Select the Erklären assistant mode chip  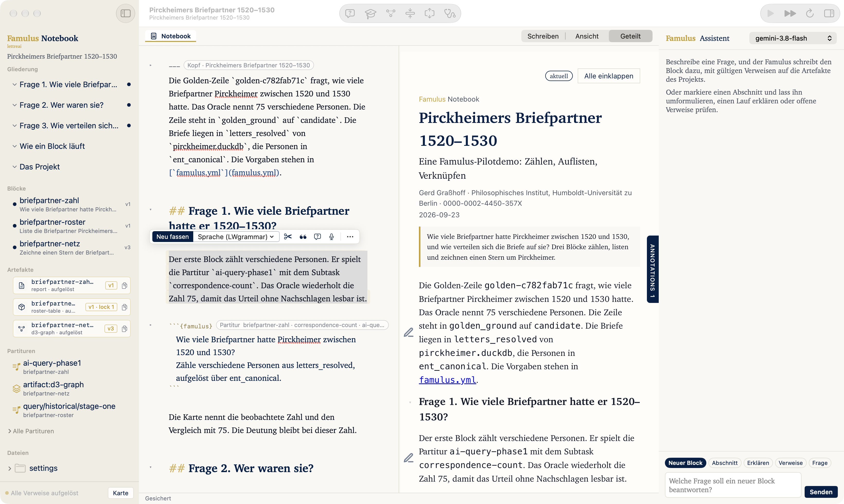(758, 463)
